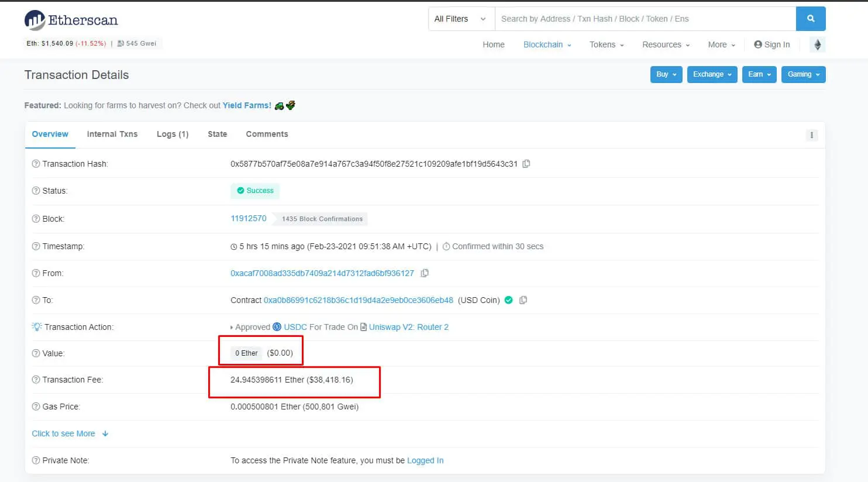Image resolution: width=868 pixels, height=482 pixels.
Task: Click the user icon beside Sign In
Action: point(758,44)
